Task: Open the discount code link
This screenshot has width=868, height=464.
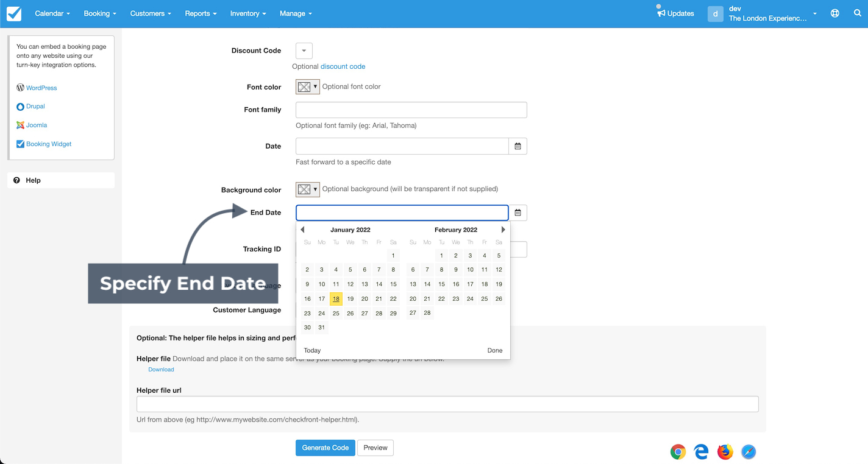Action: pos(343,66)
